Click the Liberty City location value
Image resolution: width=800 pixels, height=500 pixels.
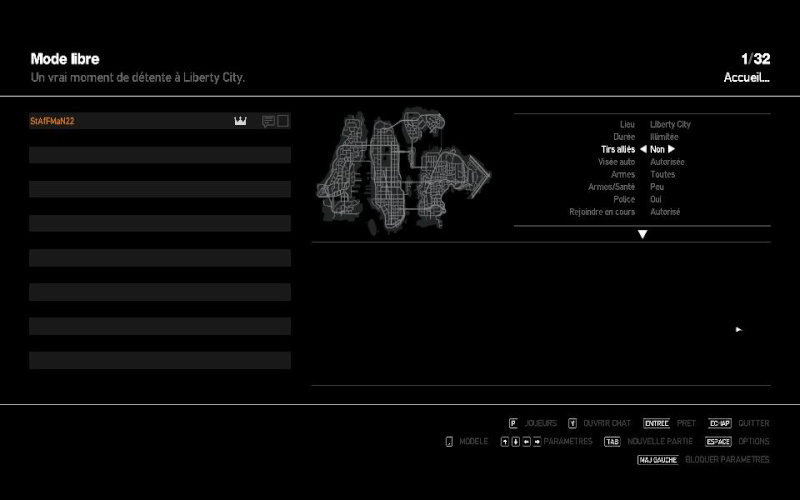(x=670, y=124)
